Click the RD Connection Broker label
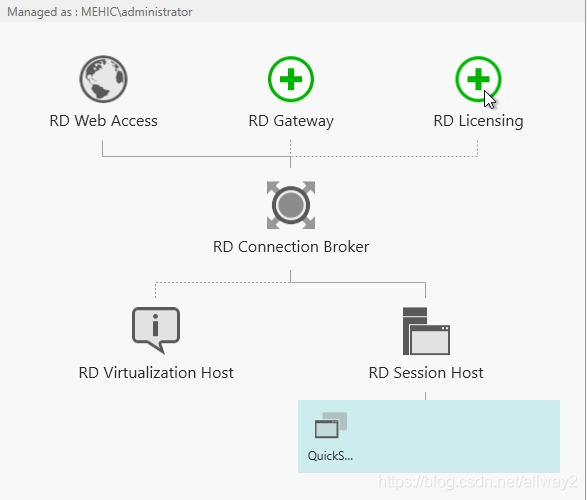The width and height of the screenshot is (587, 500). click(x=291, y=247)
